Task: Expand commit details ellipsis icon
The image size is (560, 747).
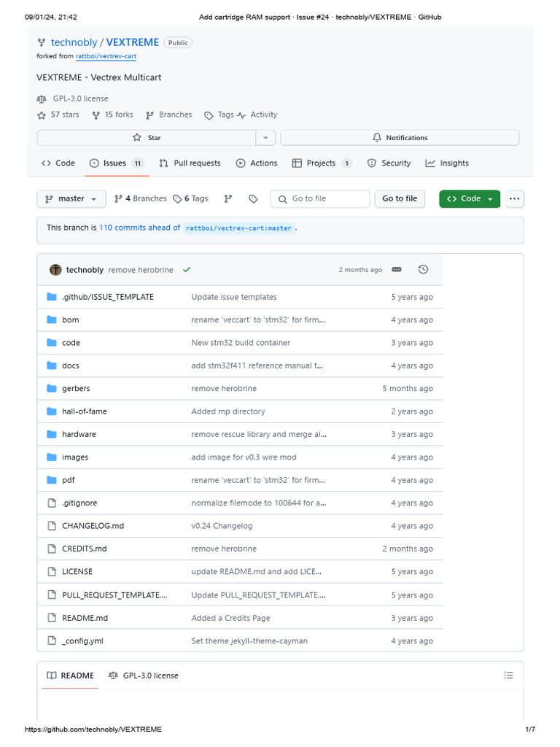Action: coord(397,270)
